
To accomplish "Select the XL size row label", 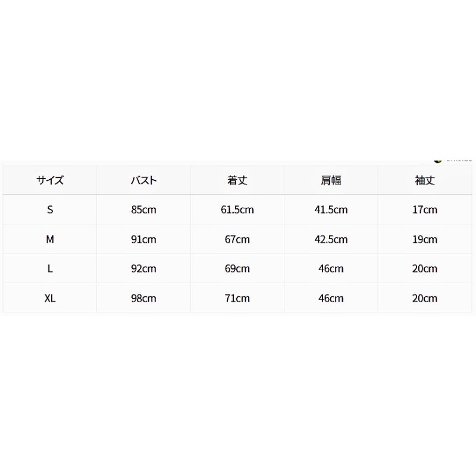I will click(50, 298).
